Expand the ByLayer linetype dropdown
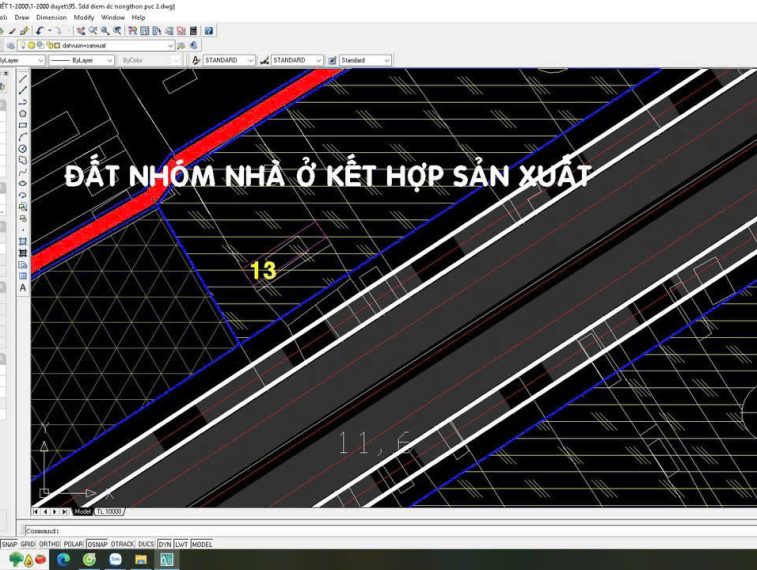The image size is (757, 570). pos(78,60)
